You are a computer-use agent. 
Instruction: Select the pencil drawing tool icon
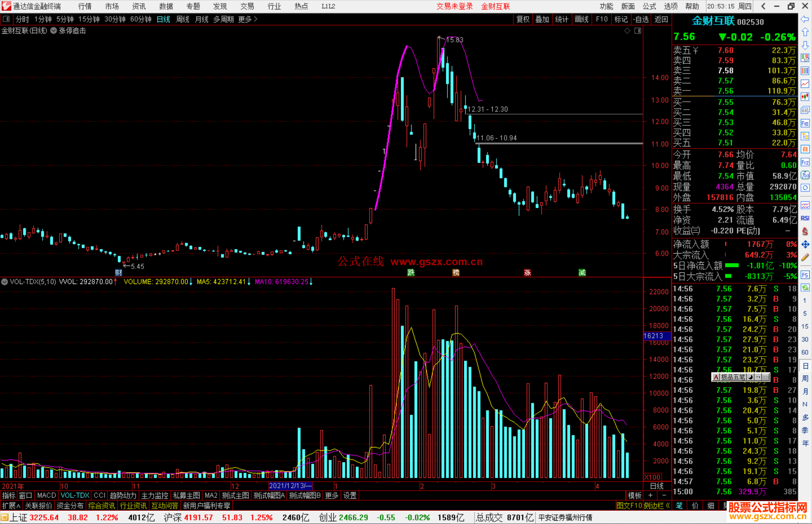(x=805, y=257)
